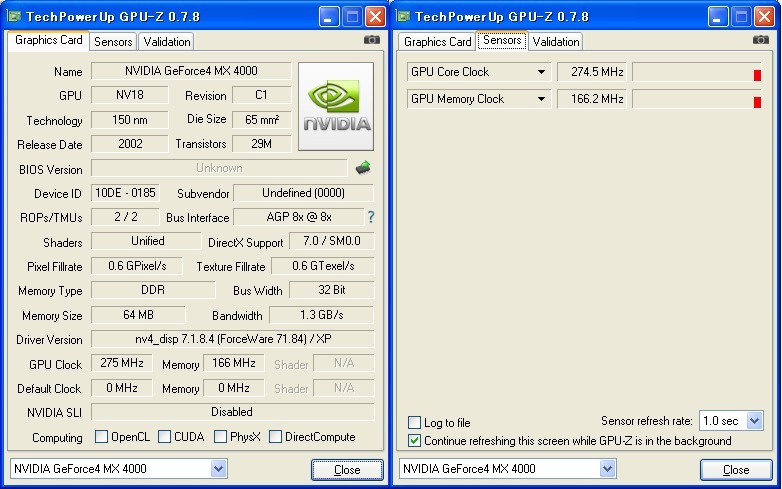Open GPU selector dropdown in Sensors window
Viewport: 782px width, 489px height.
tap(607, 469)
